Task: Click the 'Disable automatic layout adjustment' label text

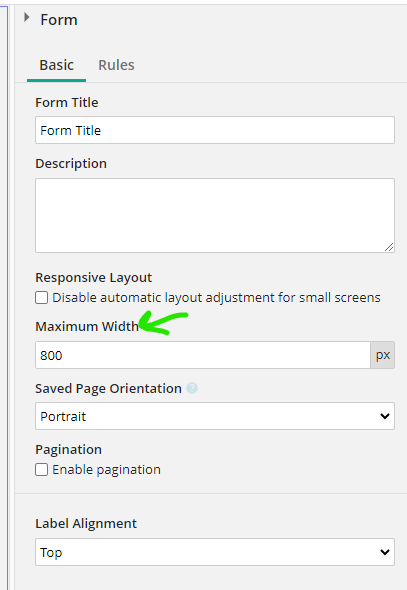Action: click(216, 298)
